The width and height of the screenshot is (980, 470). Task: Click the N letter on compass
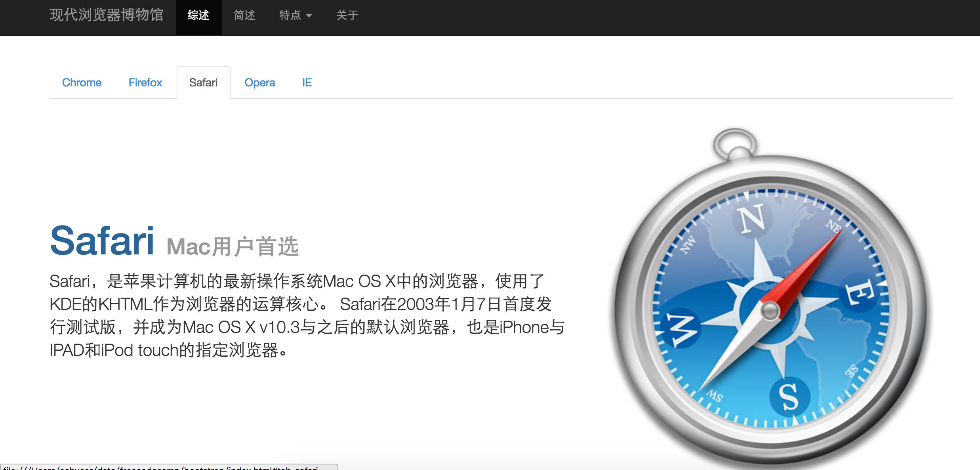click(x=752, y=218)
